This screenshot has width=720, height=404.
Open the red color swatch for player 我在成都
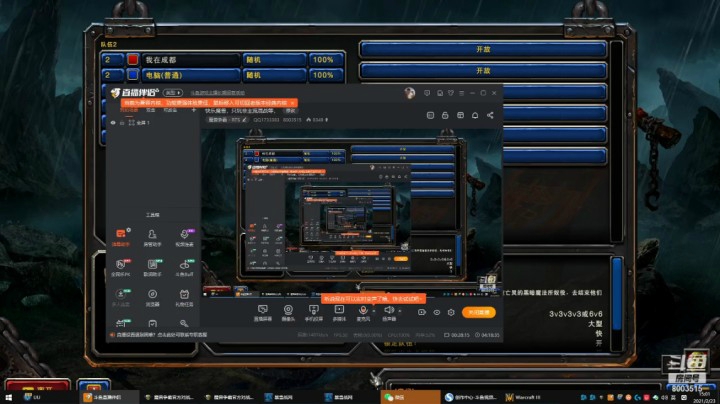point(133,60)
